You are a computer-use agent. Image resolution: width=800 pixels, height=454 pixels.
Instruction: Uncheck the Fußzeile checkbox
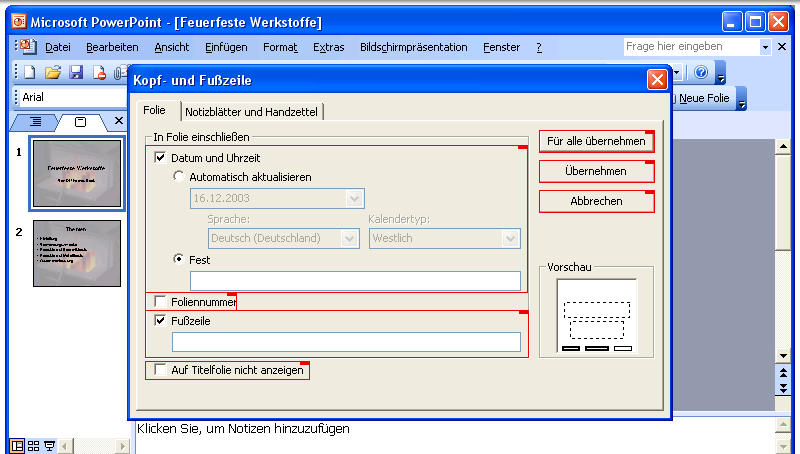coord(160,321)
